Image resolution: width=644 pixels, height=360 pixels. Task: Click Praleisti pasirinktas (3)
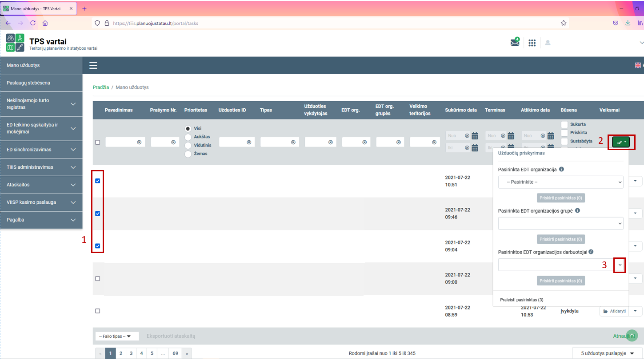pos(522,300)
